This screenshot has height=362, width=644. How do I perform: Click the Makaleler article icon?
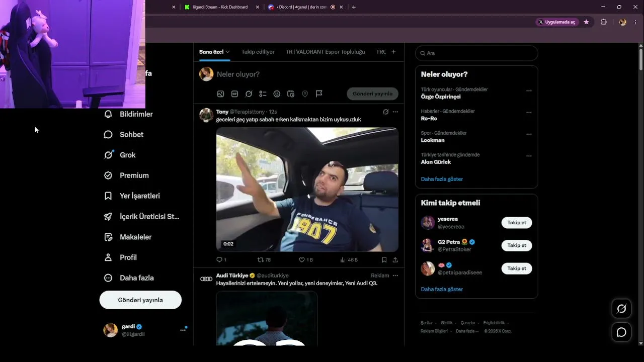pos(108,237)
